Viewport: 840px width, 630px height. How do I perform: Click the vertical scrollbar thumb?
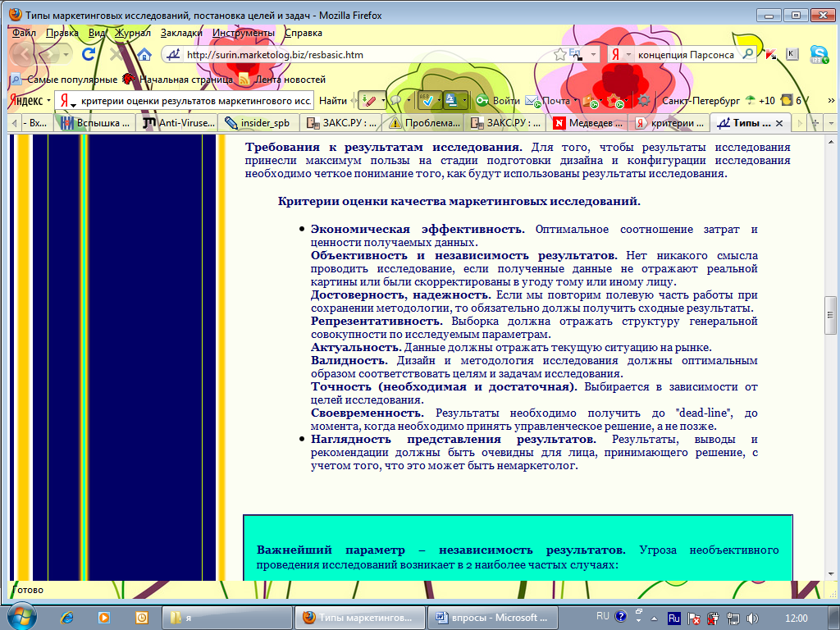pos(830,315)
